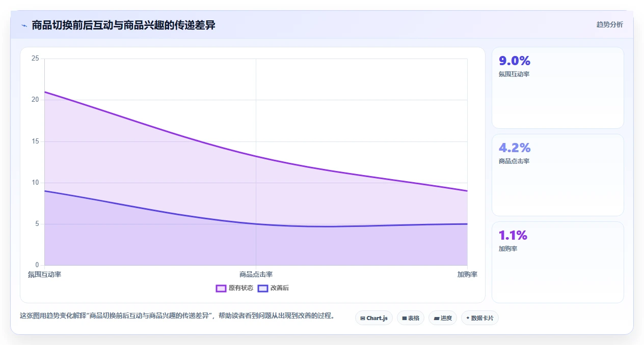Click the icon inside the 进度 tag
This screenshot has width=644, height=345.
click(x=437, y=318)
